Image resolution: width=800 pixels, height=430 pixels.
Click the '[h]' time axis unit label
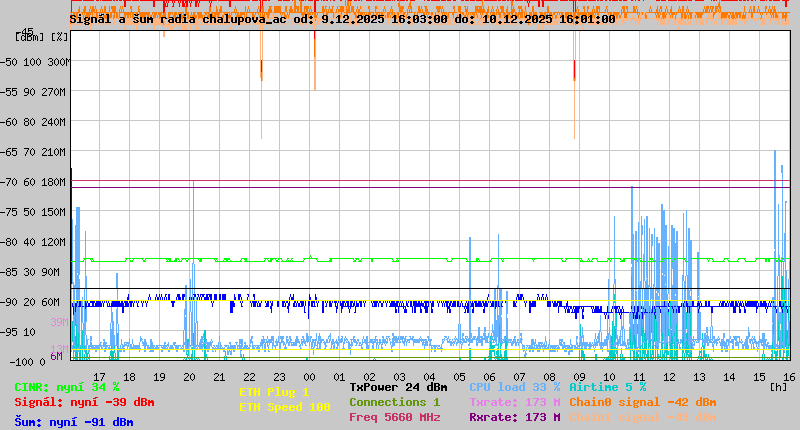(x=778, y=387)
